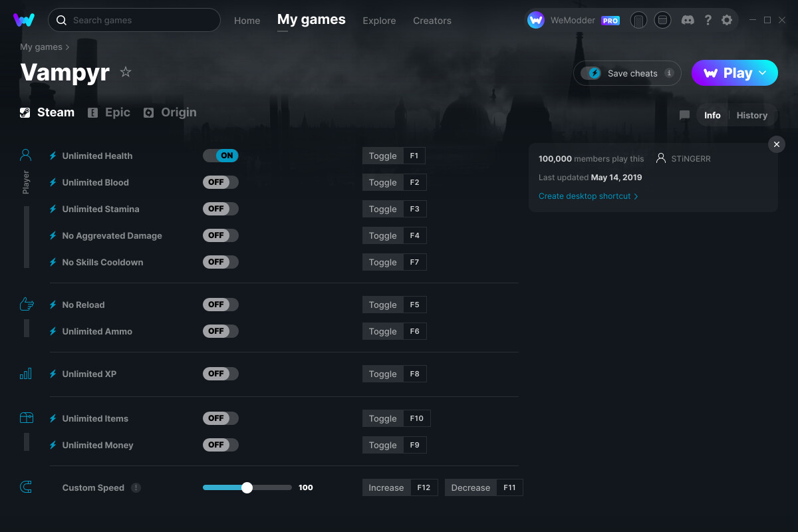
Task: Enable Unlimited Ammo toggle
Action: 221,331
